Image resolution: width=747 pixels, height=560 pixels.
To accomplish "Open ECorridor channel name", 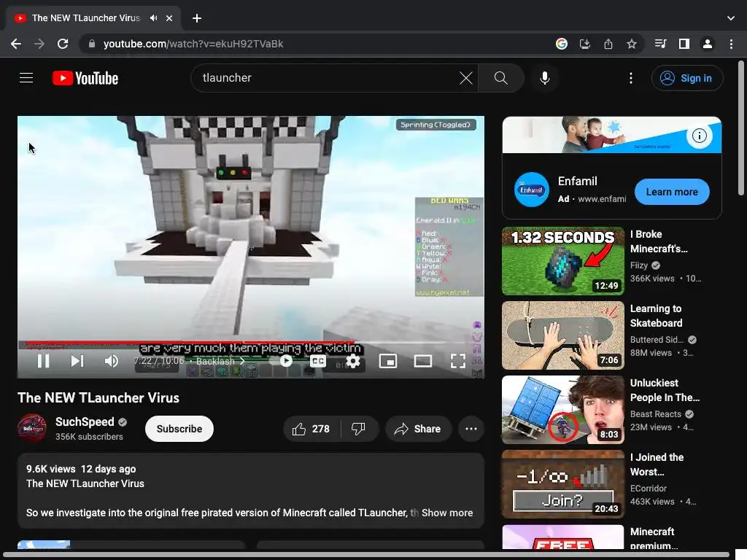I will (x=649, y=488).
